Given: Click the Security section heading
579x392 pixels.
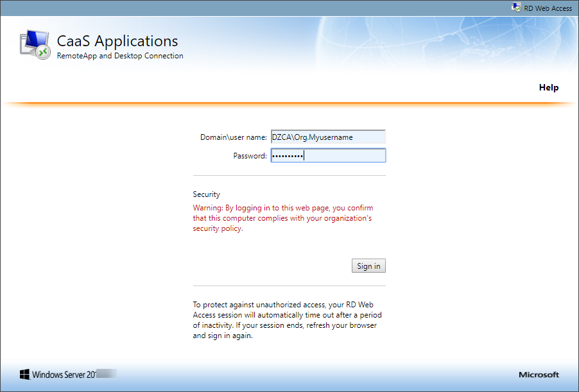Looking at the screenshot, I should pos(206,194).
